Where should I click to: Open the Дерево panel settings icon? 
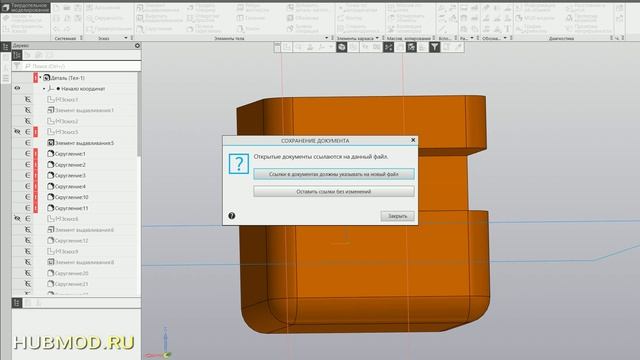137,46
